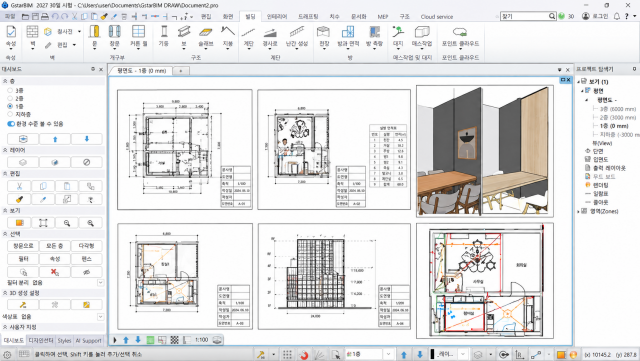This screenshot has height=361, width=640.
Task: Select 3층 (6000 mm) in project tree
Action: 618,109
